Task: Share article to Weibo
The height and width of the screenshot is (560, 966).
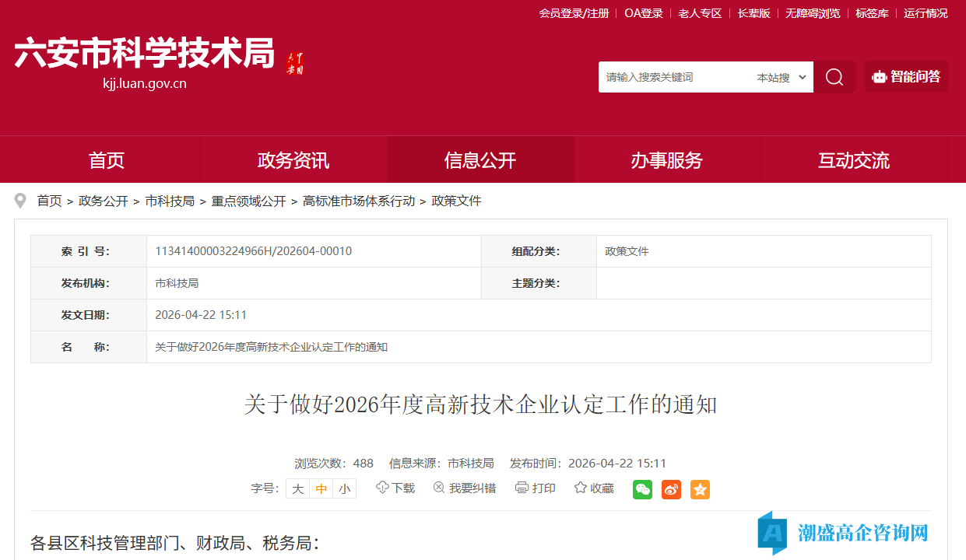Action: [671, 489]
